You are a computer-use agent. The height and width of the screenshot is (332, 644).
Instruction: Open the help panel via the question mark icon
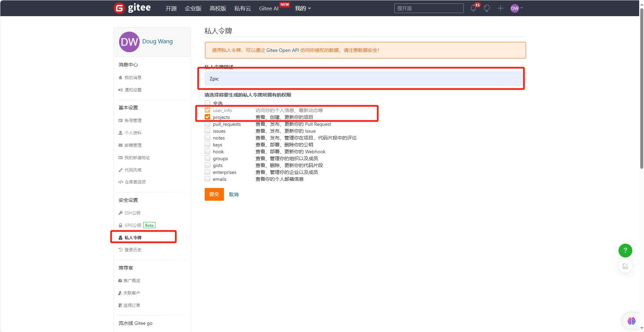point(625,251)
